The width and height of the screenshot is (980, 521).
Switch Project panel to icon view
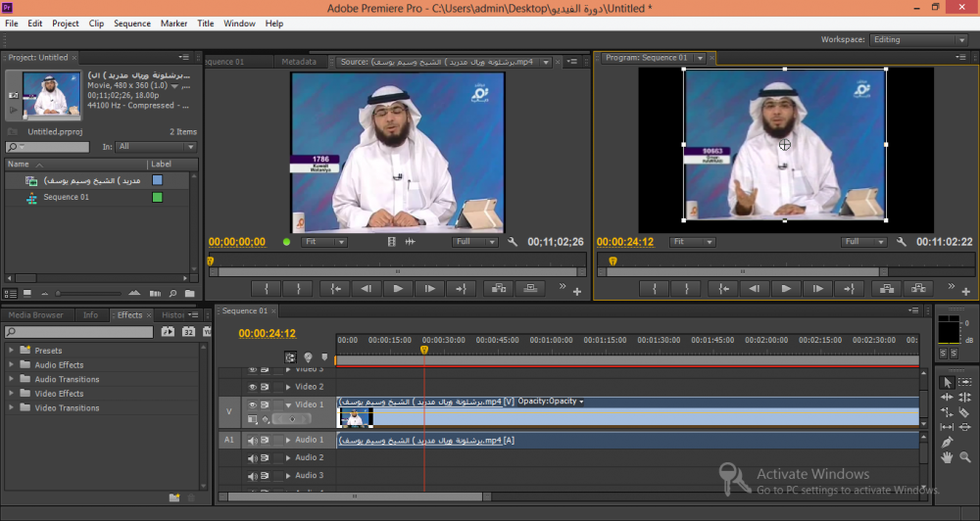coord(26,293)
